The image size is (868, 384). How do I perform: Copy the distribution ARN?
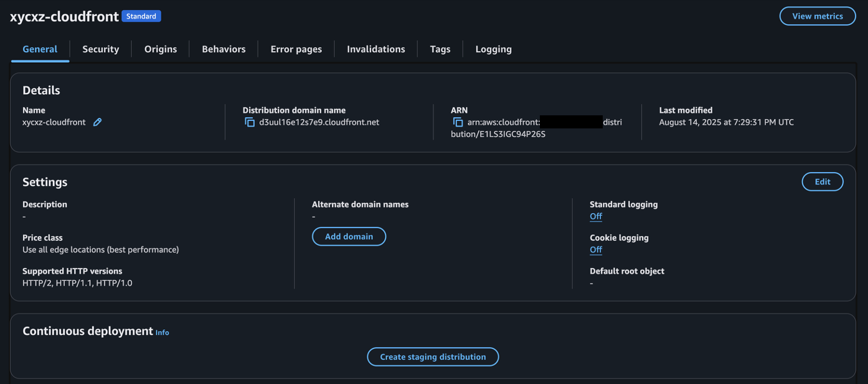[458, 122]
